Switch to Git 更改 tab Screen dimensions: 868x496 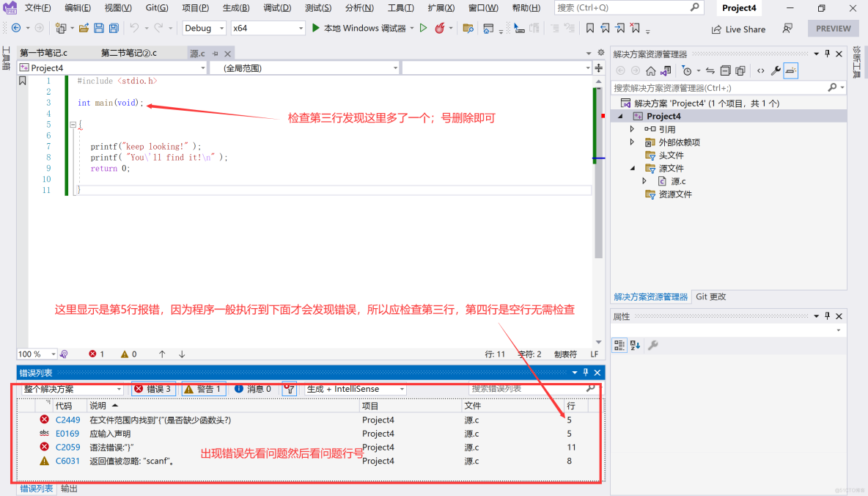[x=711, y=296]
